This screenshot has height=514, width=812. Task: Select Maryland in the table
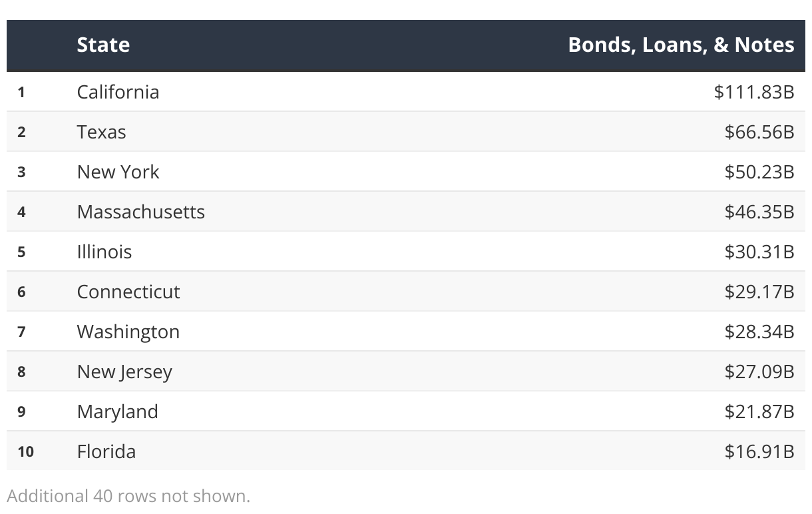[117, 411]
